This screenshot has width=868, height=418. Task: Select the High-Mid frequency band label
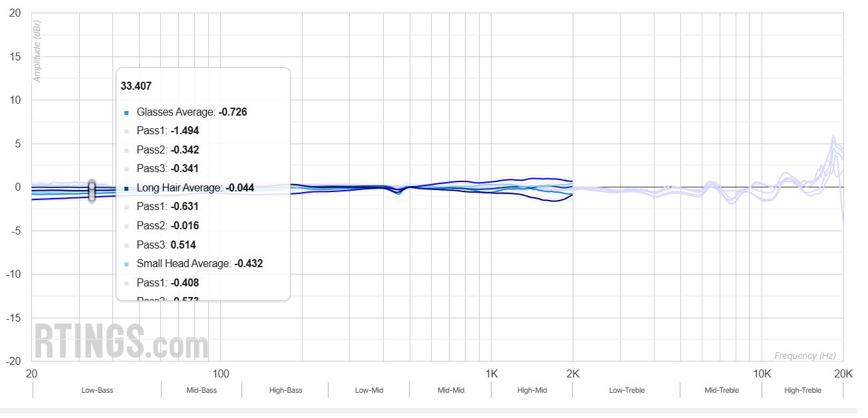(532, 390)
